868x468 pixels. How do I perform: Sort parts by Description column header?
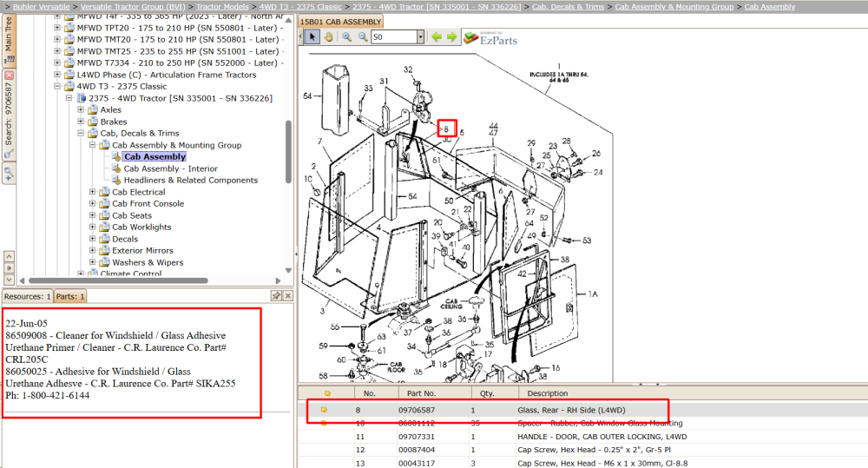click(548, 393)
